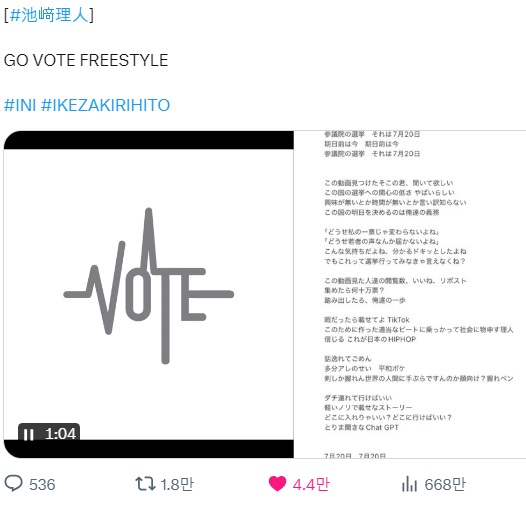Click the HIPHOP lyric line

click(370, 339)
